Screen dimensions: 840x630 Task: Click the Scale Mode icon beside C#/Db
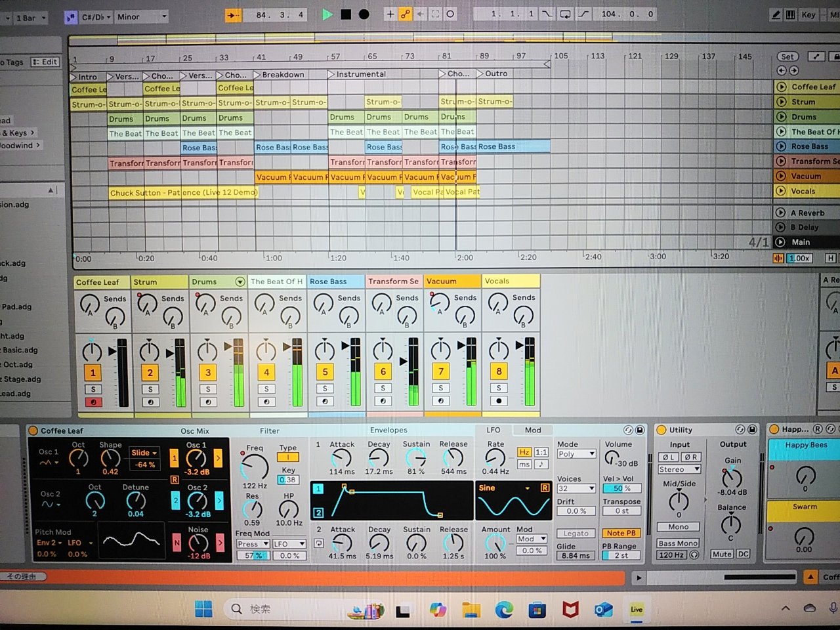pyautogui.click(x=71, y=17)
